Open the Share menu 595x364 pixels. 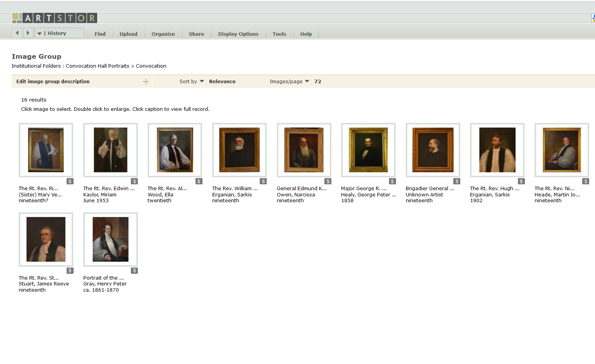click(196, 34)
